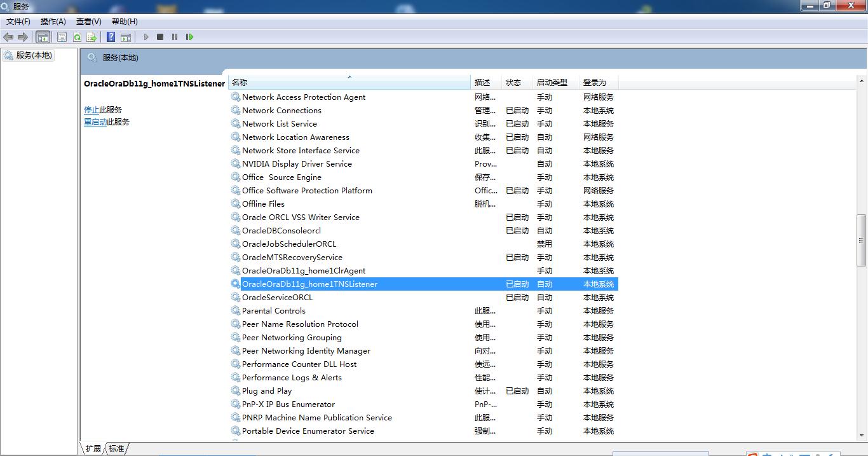Start the selected service using toolbar play icon
This screenshot has width=868, height=456.
(146, 37)
